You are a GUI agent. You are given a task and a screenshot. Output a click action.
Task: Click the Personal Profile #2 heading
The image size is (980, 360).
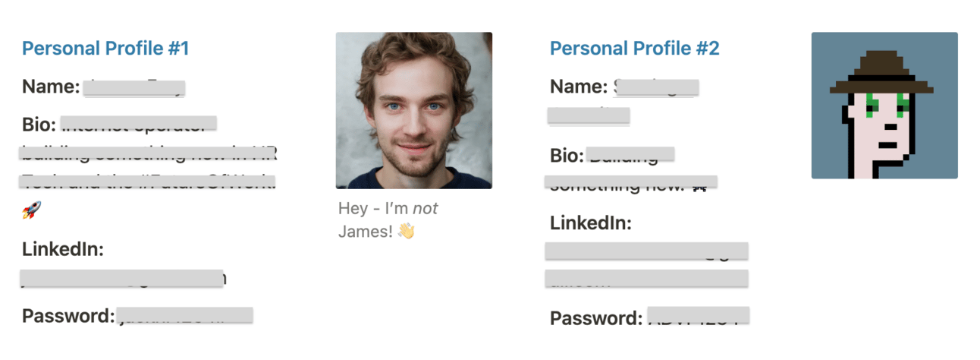pos(634,49)
